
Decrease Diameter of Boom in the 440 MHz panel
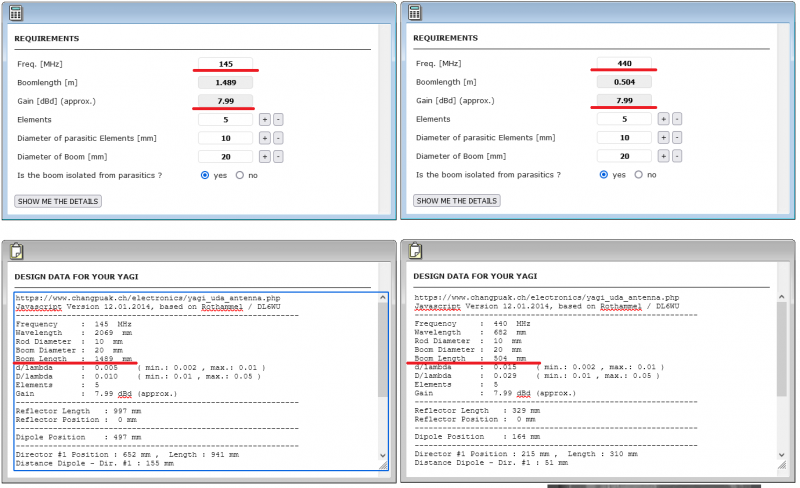(x=676, y=156)
